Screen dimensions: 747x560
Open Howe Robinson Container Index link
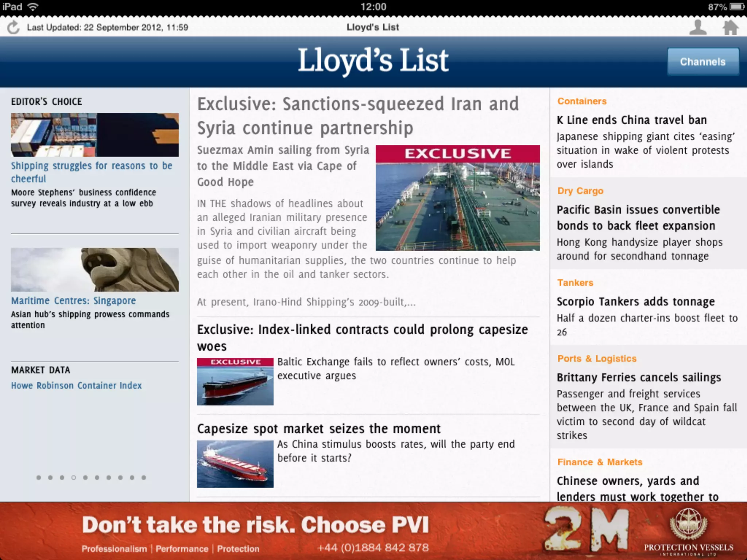point(76,385)
